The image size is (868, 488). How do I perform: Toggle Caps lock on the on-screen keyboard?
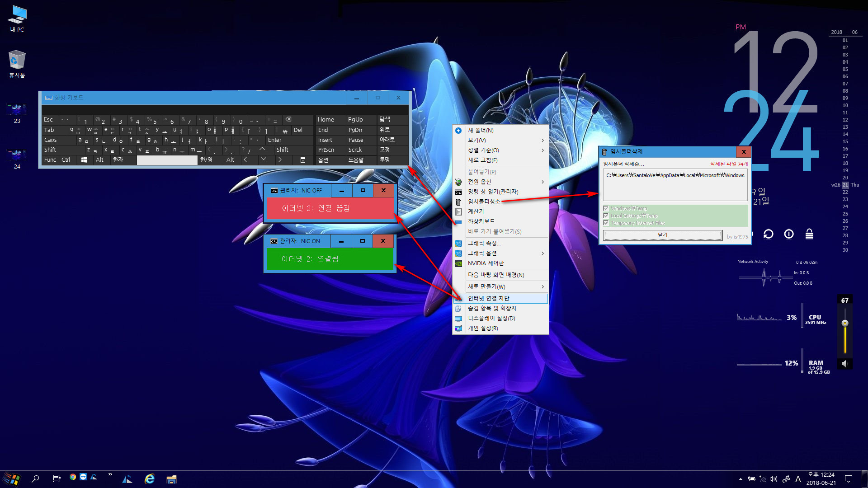click(59, 140)
